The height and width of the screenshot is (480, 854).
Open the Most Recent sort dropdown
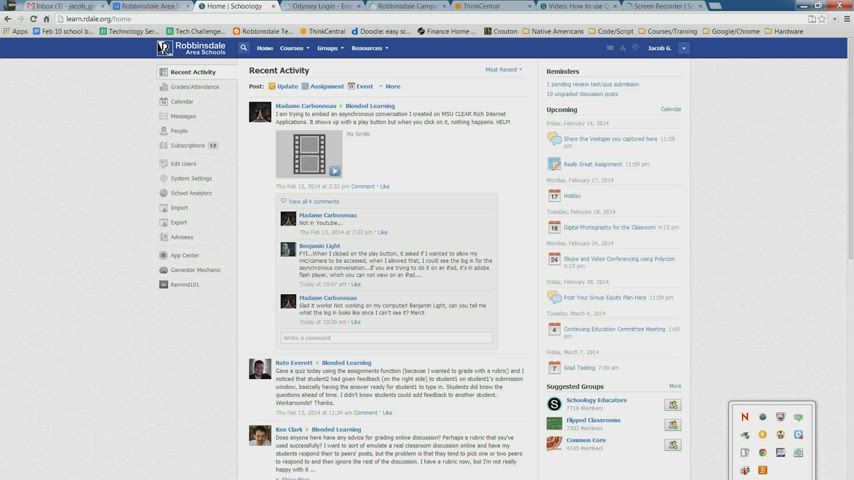(x=504, y=70)
